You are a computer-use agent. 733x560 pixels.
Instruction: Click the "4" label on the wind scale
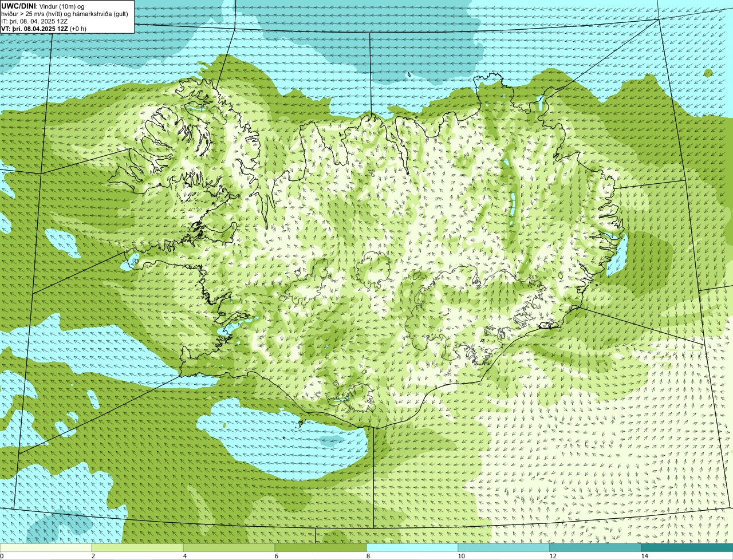(x=184, y=556)
